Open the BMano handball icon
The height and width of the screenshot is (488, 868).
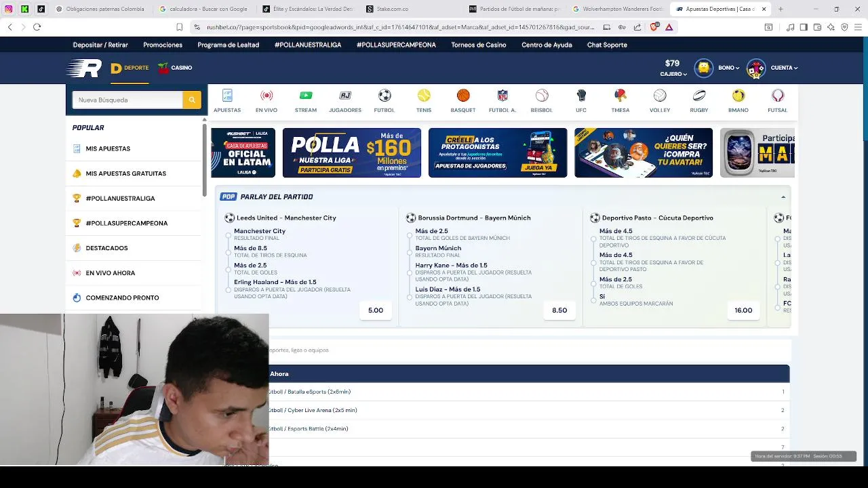(x=738, y=96)
